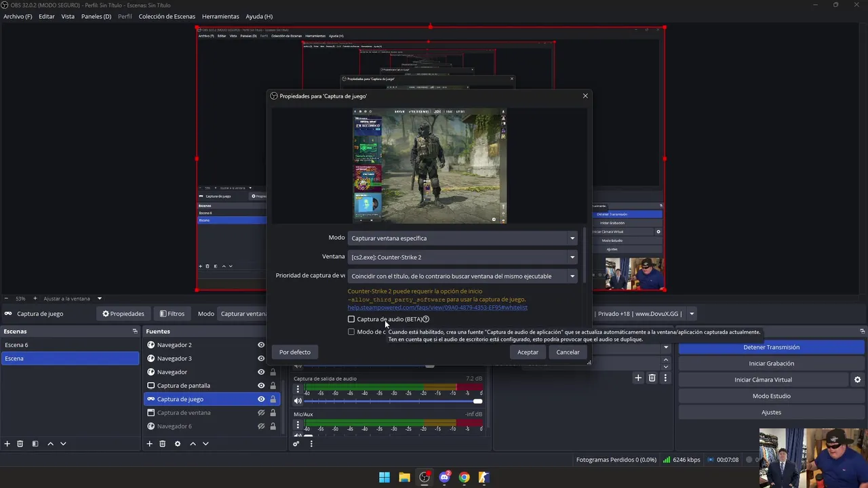The width and height of the screenshot is (868, 488).
Task: Enable Captura de audio (BETA) checkbox
Action: coord(351,319)
